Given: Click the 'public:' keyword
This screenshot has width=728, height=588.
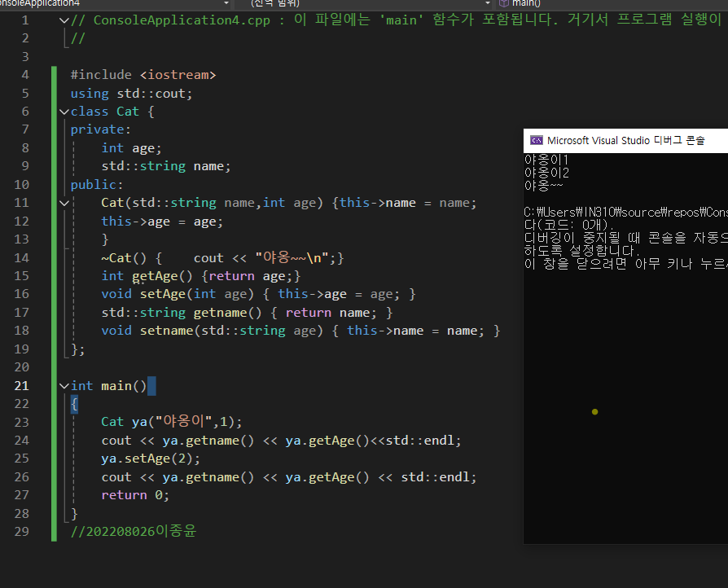Looking at the screenshot, I should click(x=97, y=185).
